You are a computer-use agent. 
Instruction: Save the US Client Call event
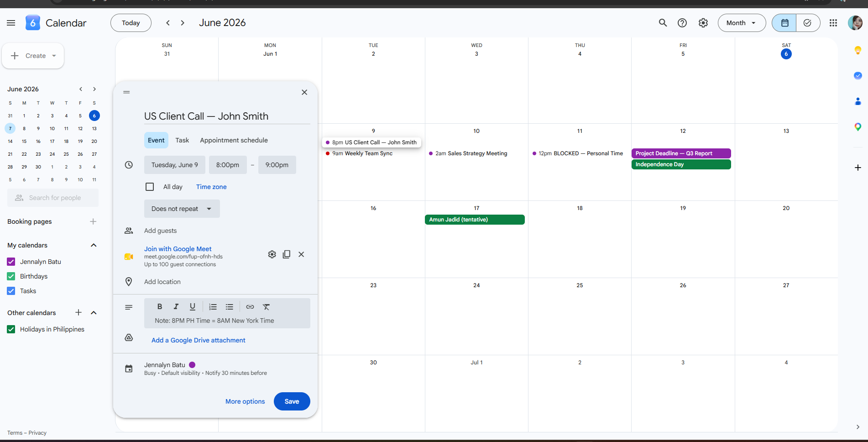click(292, 401)
